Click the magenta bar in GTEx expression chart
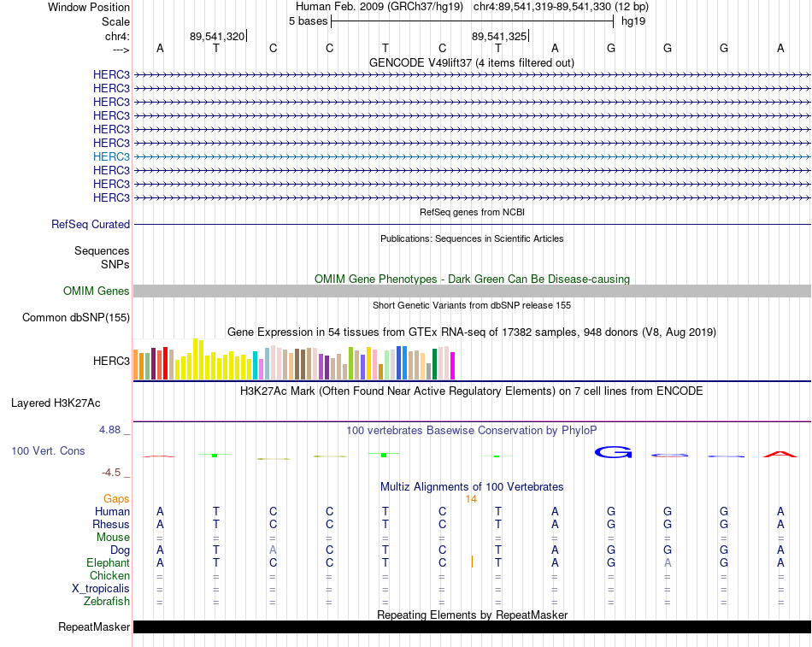The image size is (812, 647). click(453, 366)
